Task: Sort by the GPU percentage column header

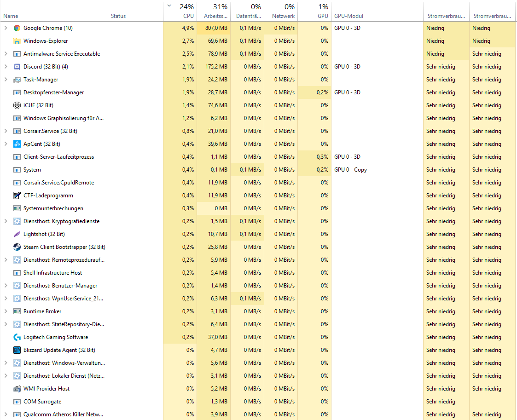Action: click(x=323, y=16)
